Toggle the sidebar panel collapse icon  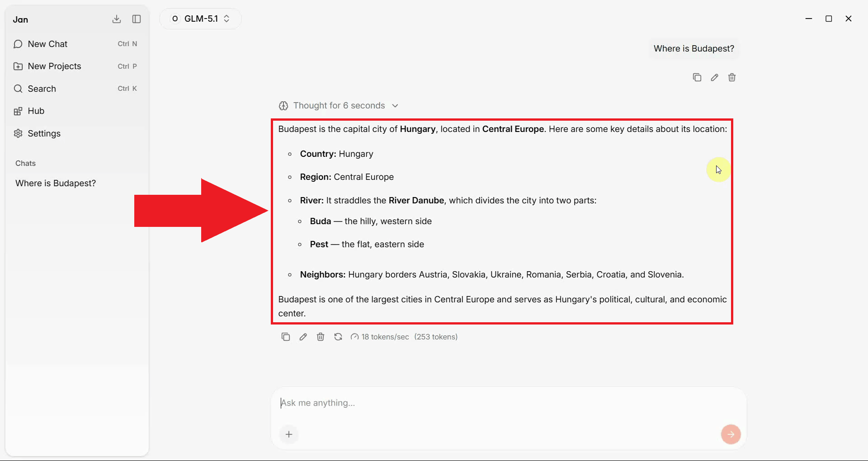(x=137, y=19)
